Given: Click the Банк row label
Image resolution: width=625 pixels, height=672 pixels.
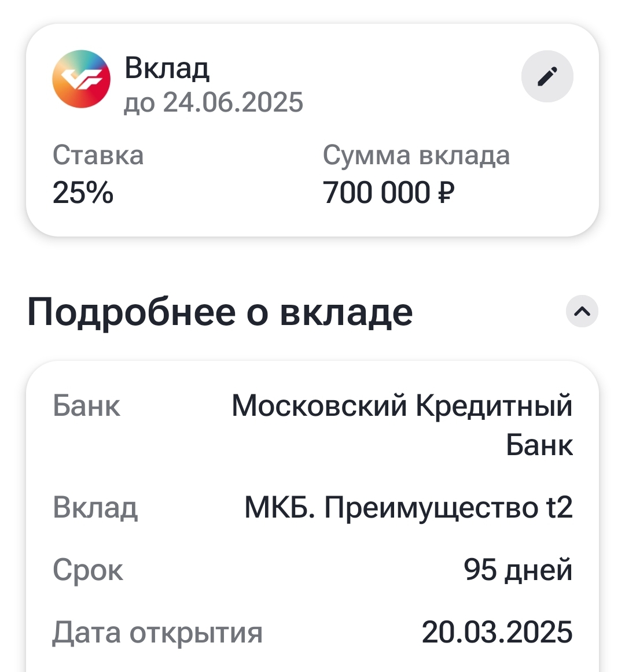Looking at the screenshot, I should coord(86,405).
